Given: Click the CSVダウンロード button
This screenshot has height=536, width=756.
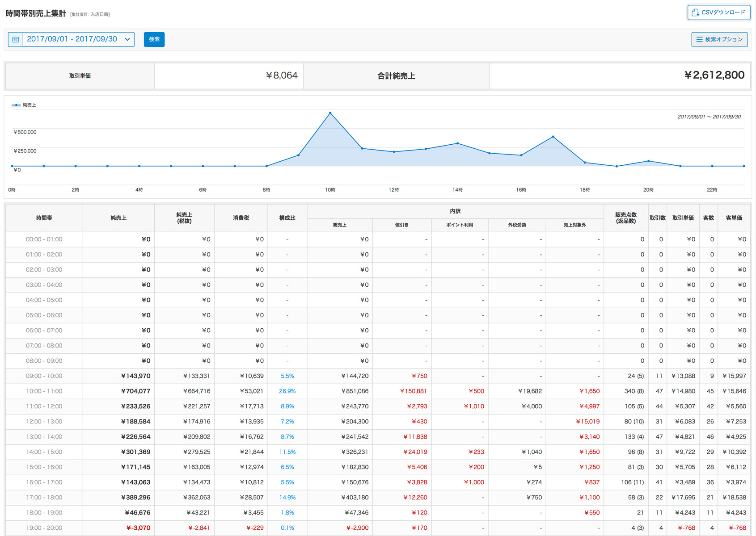Looking at the screenshot, I should point(718,13).
